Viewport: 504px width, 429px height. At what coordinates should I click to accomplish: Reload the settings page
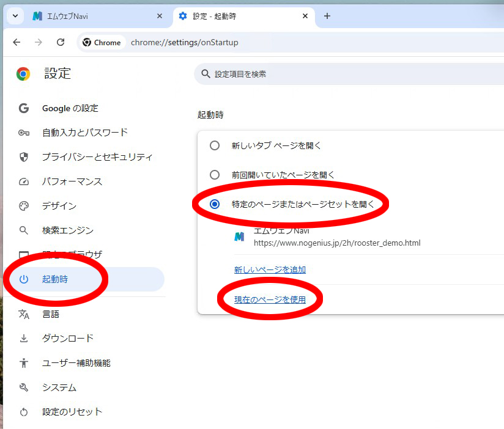(61, 43)
